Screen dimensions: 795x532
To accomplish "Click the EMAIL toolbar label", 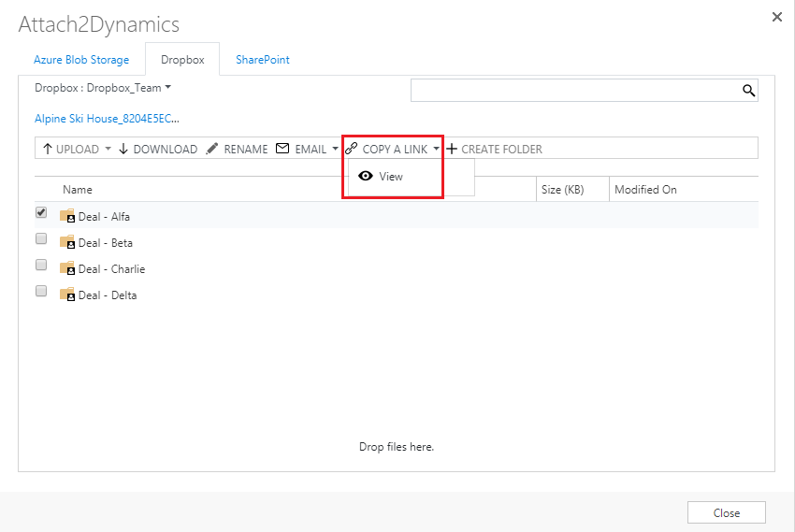I will point(311,150).
